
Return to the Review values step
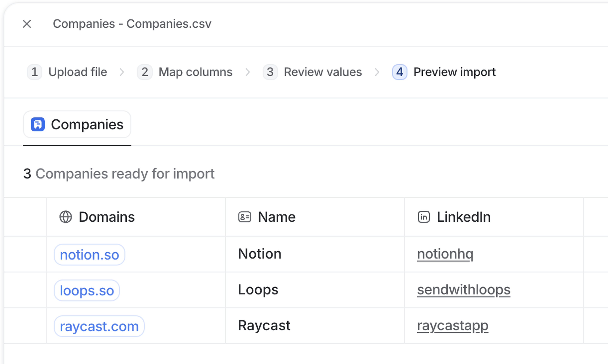pyautogui.click(x=312, y=72)
